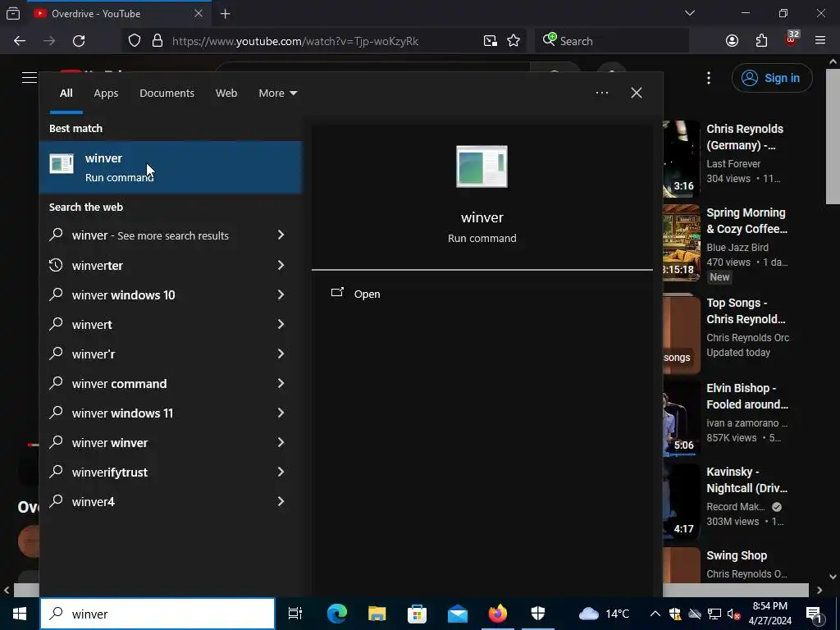Open weather widget showing 14°C
This screenshot has width=840, height=630.
pos(604,614)
